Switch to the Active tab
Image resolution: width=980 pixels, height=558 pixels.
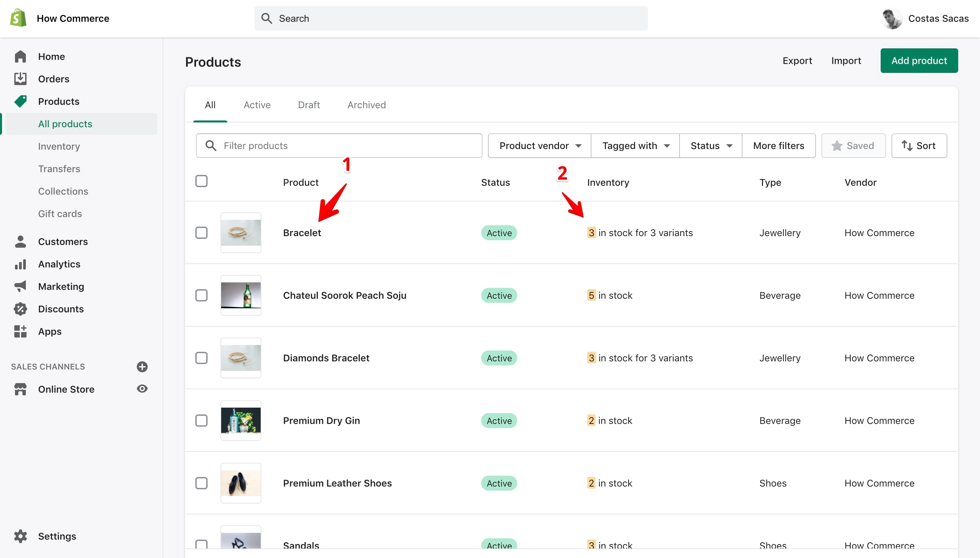257,105
